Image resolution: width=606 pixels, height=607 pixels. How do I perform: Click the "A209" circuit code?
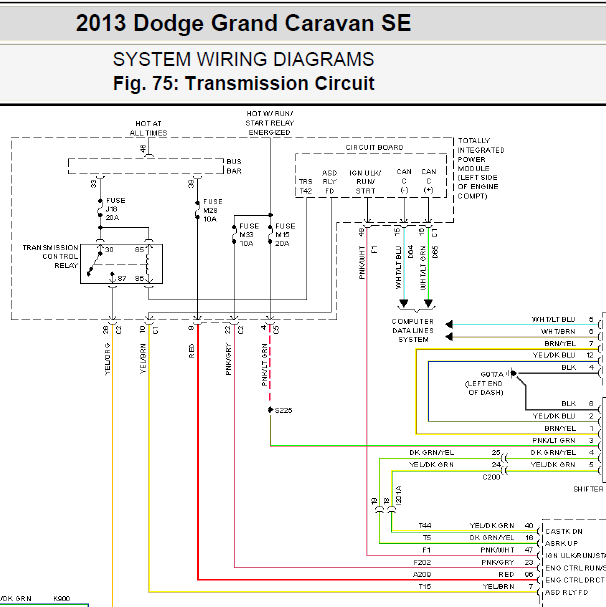pyautogui.click(x=422, y=575)
